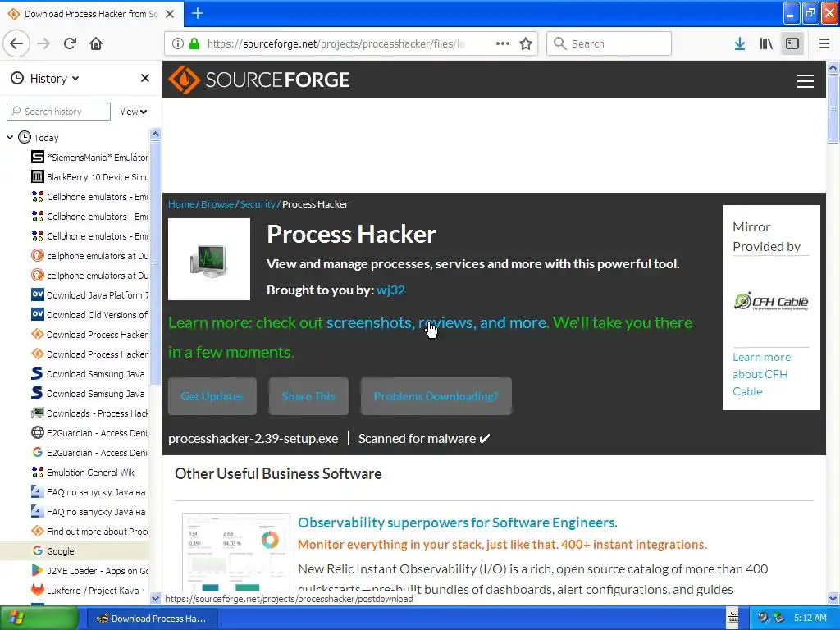
Task: Toggle the sidebar button in toolbar
Action: (x=792, y=43)
